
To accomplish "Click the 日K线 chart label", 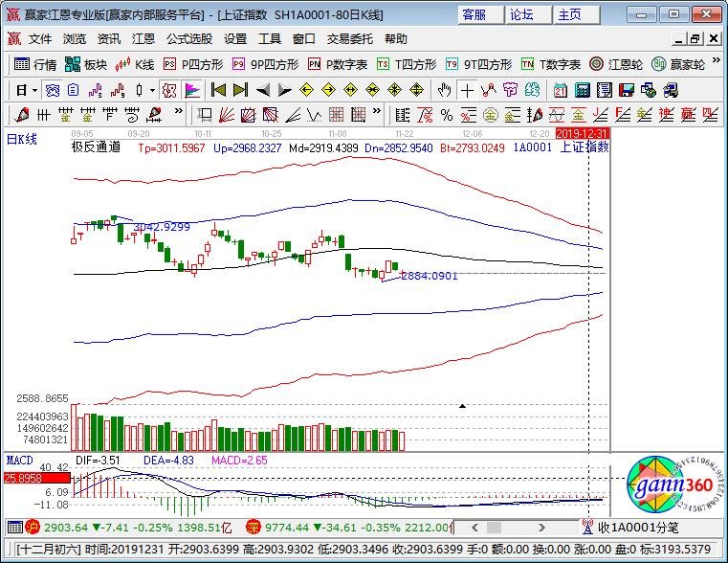I will [21, 139].
